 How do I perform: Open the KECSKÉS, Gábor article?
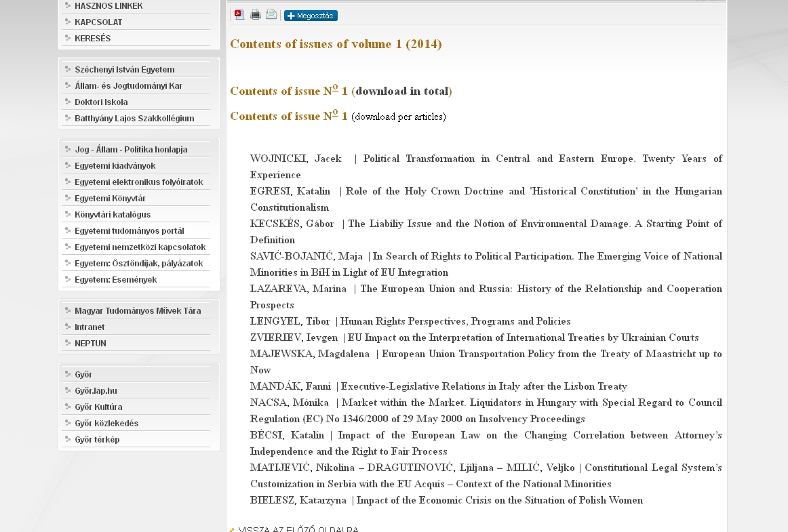(486, 232)
